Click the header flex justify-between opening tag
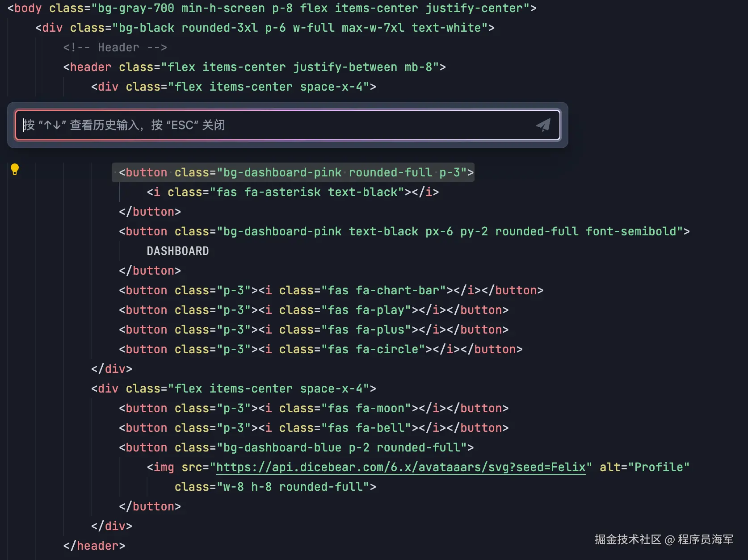The image size is (748, 560). pyautogui.click(x=254, y=67)
